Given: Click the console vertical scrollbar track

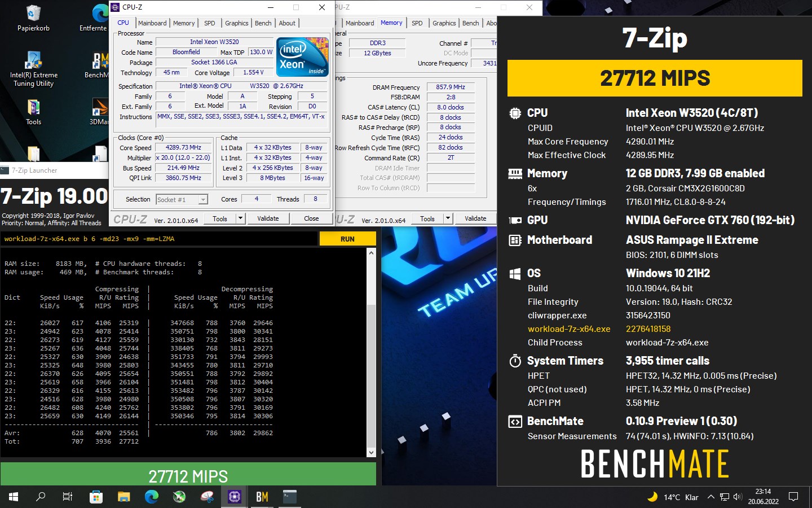Looking at the screenshot, I should pyautogui.click(x=371, y=353).
